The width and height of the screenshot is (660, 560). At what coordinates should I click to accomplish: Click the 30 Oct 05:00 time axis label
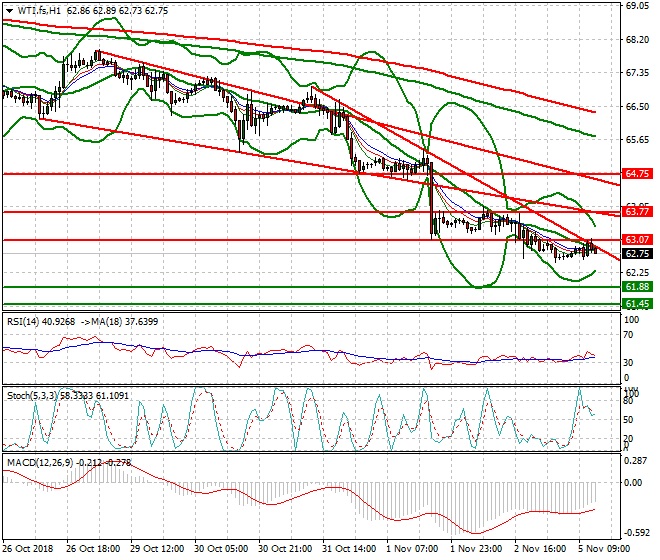[221, 549]
